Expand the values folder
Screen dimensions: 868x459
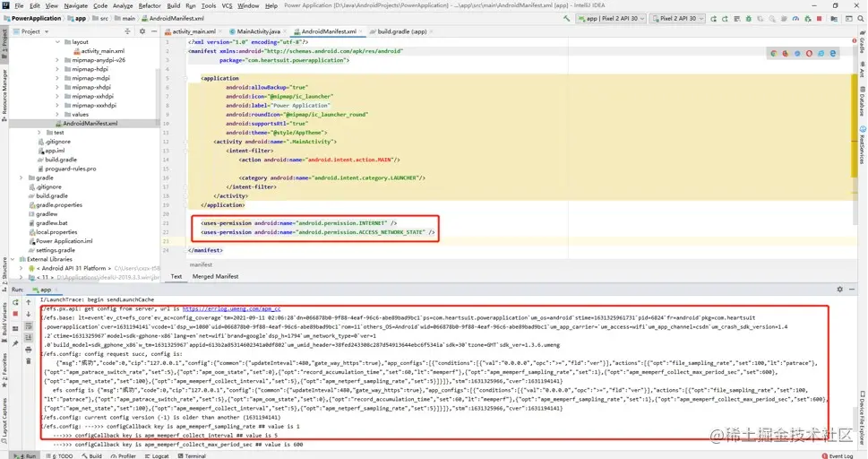tap(57, 114)
